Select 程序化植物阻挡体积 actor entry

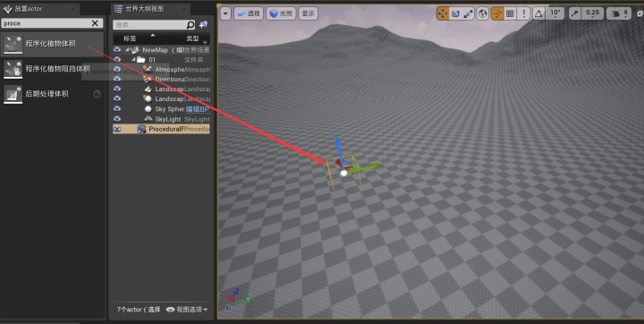(x=52, y=69)
